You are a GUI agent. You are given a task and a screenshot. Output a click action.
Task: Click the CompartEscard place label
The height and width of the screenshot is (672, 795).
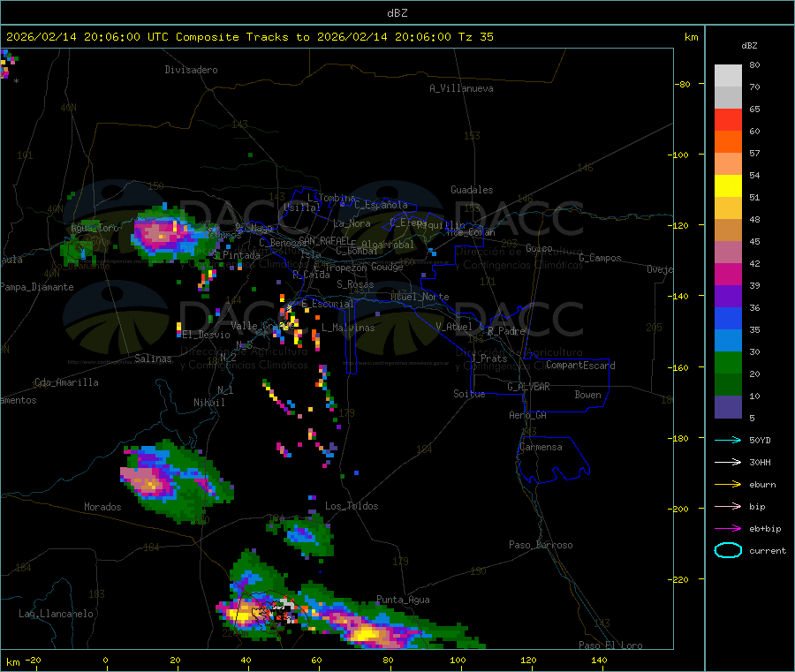pyautogui.click(x=580, y=365)
